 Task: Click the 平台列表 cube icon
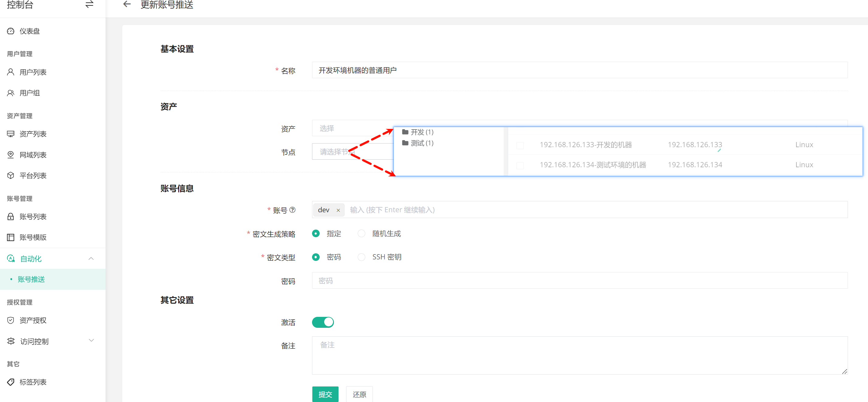11,175
